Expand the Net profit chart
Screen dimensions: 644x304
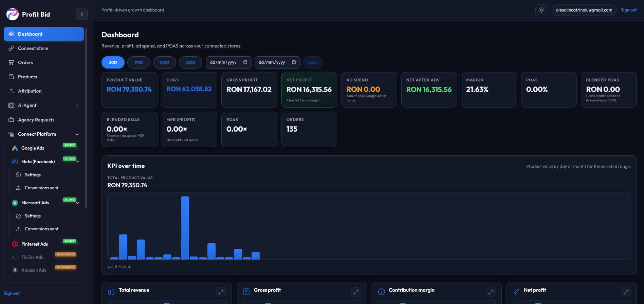click(x=626, y=292)
